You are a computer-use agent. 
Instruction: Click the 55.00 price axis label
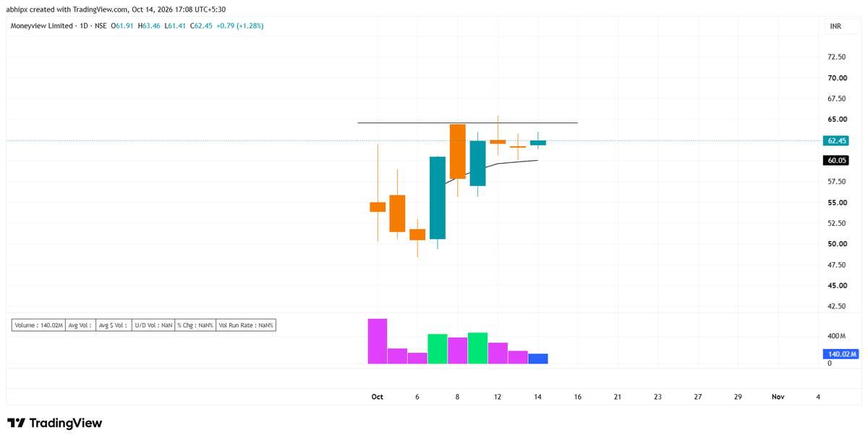coord(836,202)
